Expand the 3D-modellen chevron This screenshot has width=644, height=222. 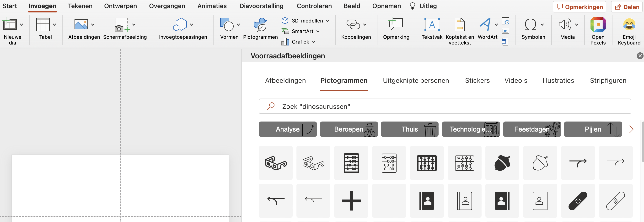pos(327,21)
